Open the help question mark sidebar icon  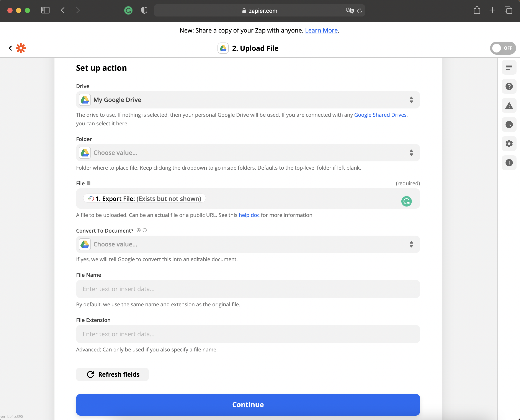[x=509, y=86]
